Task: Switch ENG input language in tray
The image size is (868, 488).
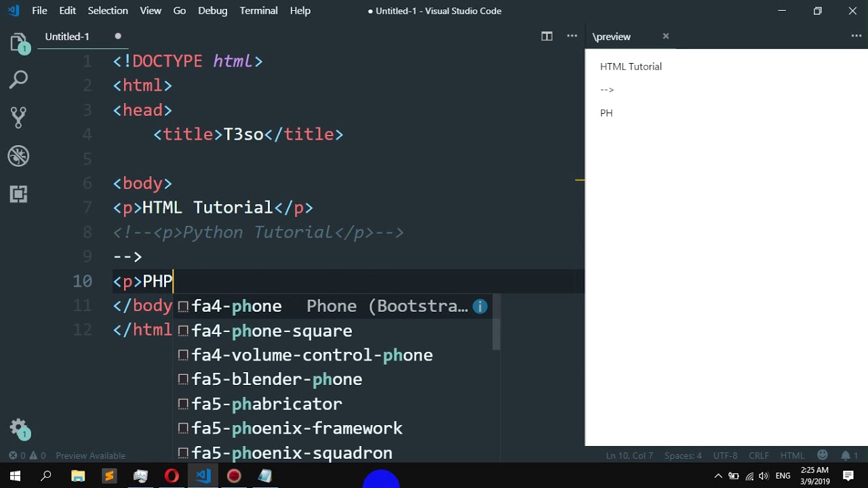Action: coord(783,476)
